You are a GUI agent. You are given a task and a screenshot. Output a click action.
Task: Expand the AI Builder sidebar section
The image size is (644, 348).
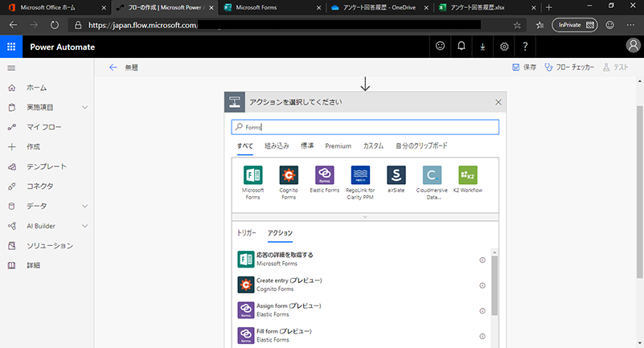tap(84, 226)
